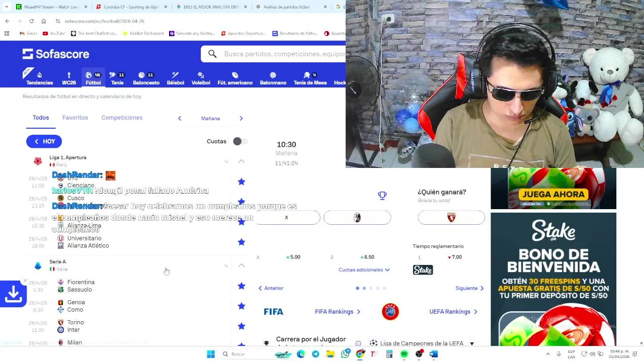Viewport: 644px width, 362px height.
Task: Open the WC26 trophy section
Action: (x=69, y=78)
